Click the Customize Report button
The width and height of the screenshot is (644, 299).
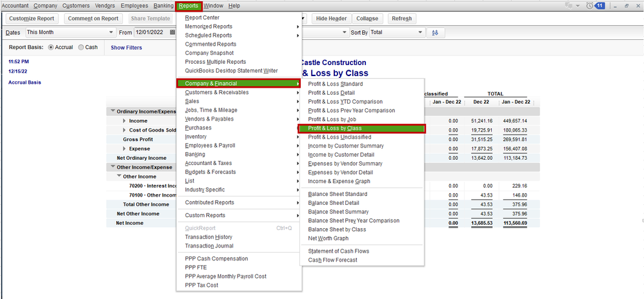pos(32,19)
